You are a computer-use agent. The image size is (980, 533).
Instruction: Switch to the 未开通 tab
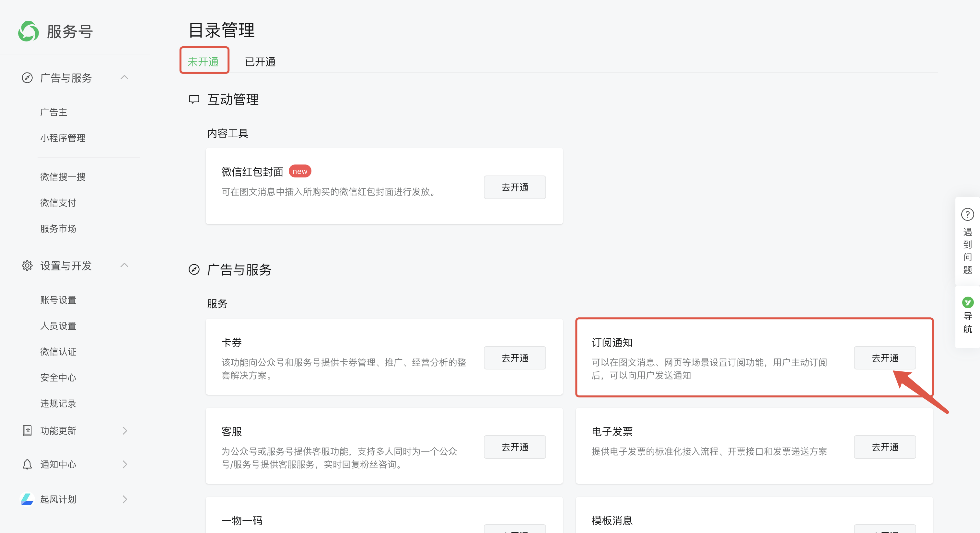pyautogui.click(x=203, y=62)
